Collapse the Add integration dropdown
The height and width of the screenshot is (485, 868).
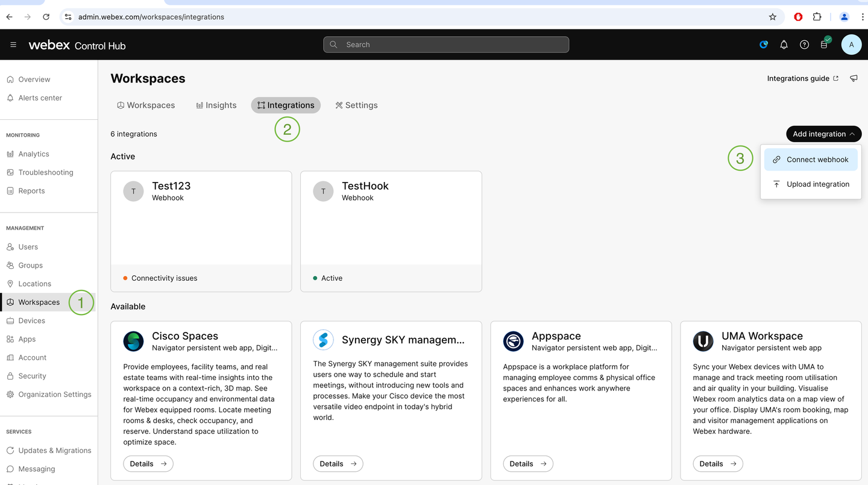[x=824, y=134]
